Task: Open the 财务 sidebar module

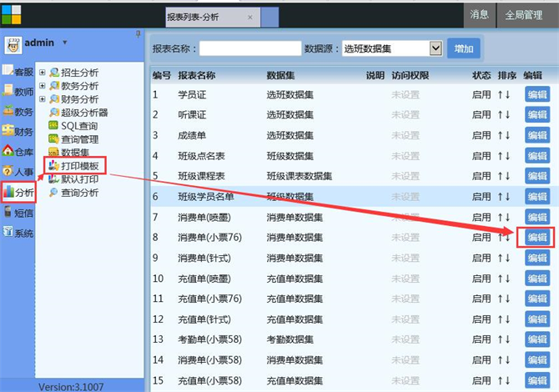Action: pos(18,131)
